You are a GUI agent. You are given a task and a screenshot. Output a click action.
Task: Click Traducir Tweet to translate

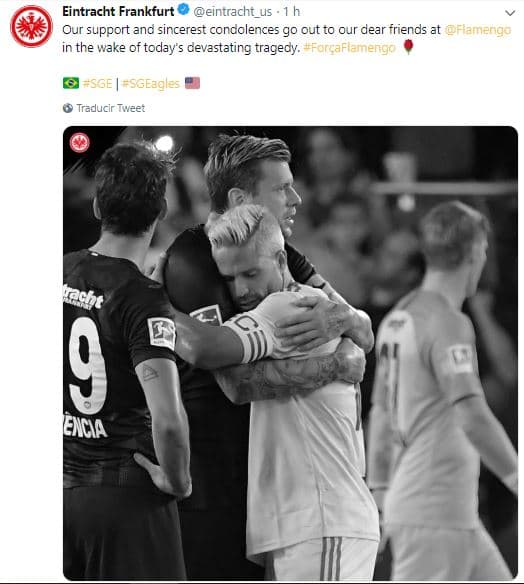pos(111,108)
